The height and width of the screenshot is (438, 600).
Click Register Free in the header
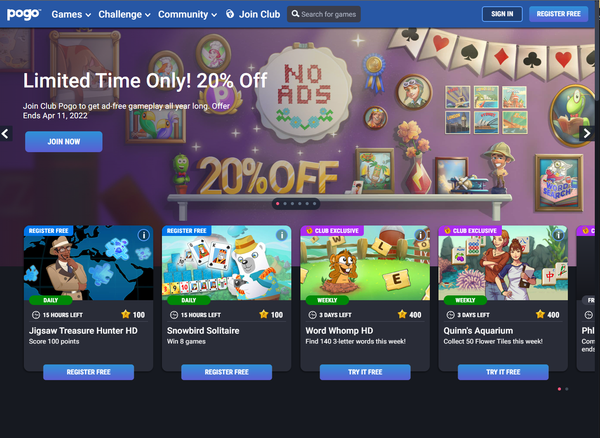click(x=558, y=14)
